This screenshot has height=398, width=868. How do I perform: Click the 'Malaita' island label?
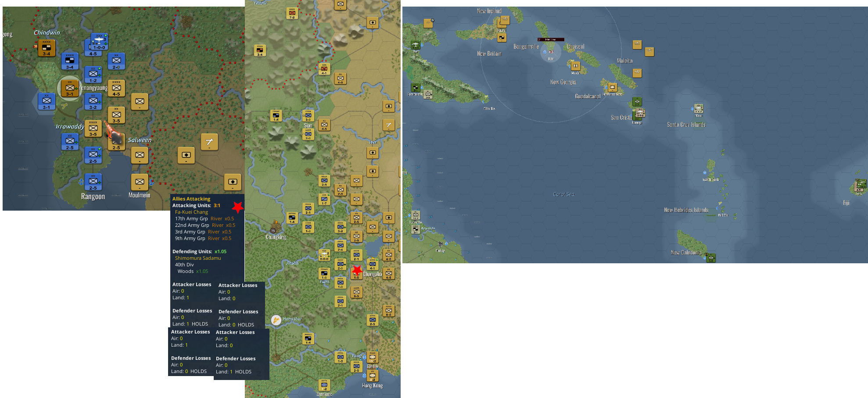(624, 61)
